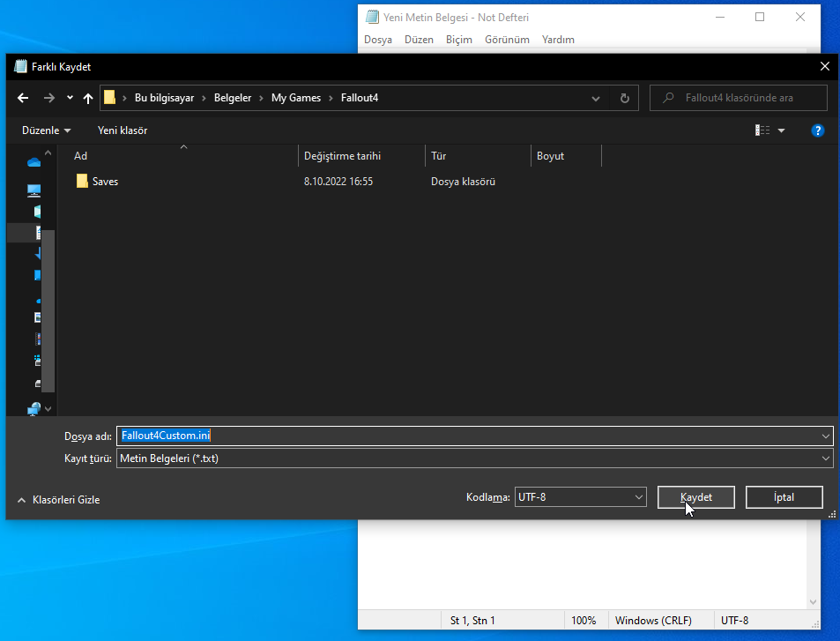
Task: Navigate to Belgeler in breadcrumb
Action: [x=233, y=98]
